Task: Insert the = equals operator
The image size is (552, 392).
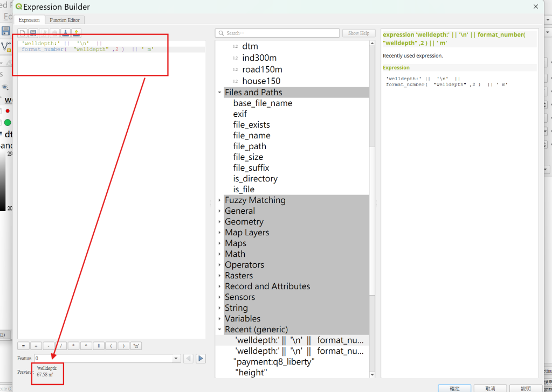Action: (x=23, y=346)
